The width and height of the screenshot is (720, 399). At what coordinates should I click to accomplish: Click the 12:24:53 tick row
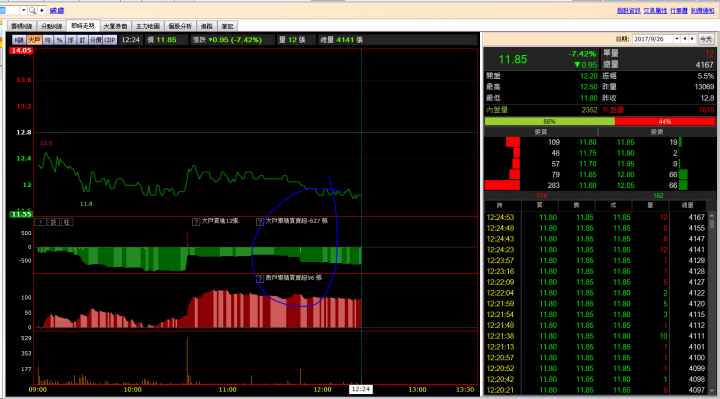596,217
